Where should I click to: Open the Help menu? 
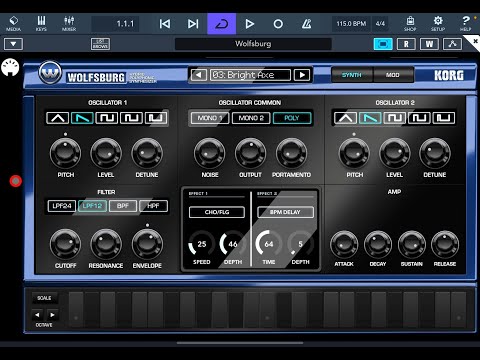click(x=465, y=24)
